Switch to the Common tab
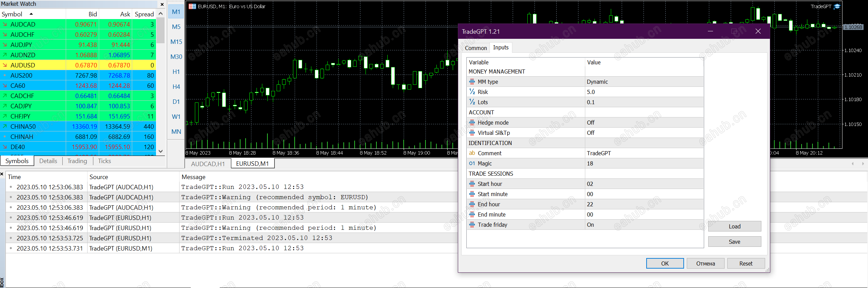Viewport: 868px width, 288px height. click(x=476, y=48)
